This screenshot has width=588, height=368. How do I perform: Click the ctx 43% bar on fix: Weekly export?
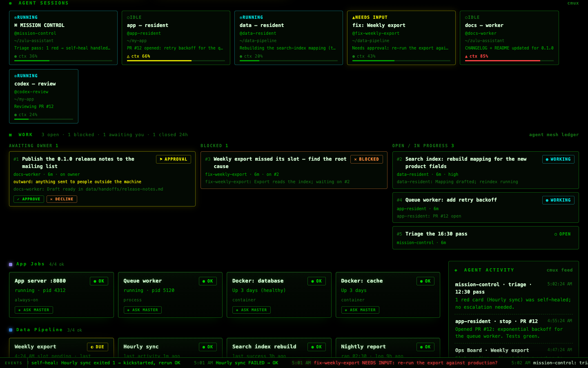click(401, 61)
